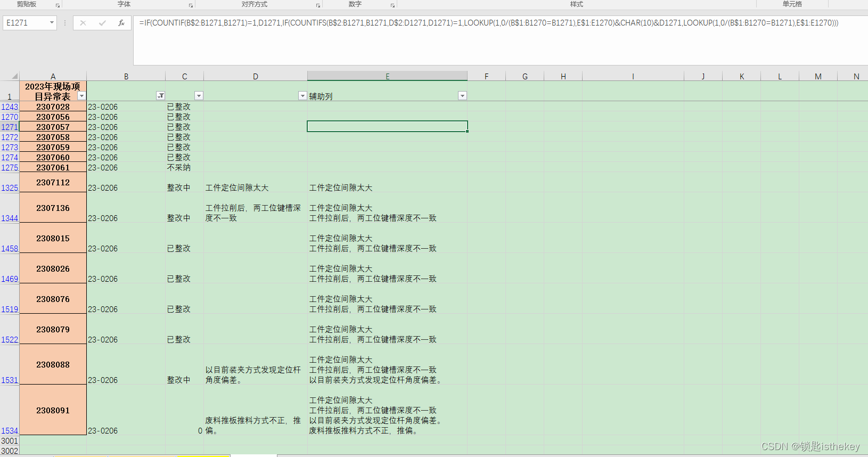This screenshot has height=457, width=868.
Task: Click cell containing 2308091
Action: (53, 410)
